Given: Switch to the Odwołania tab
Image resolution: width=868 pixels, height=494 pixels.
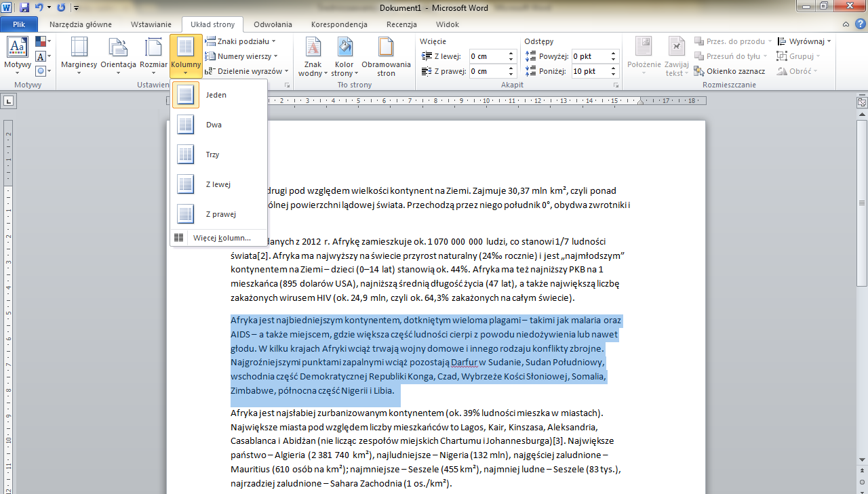Looking at the screenshot, I should [273, 24].
